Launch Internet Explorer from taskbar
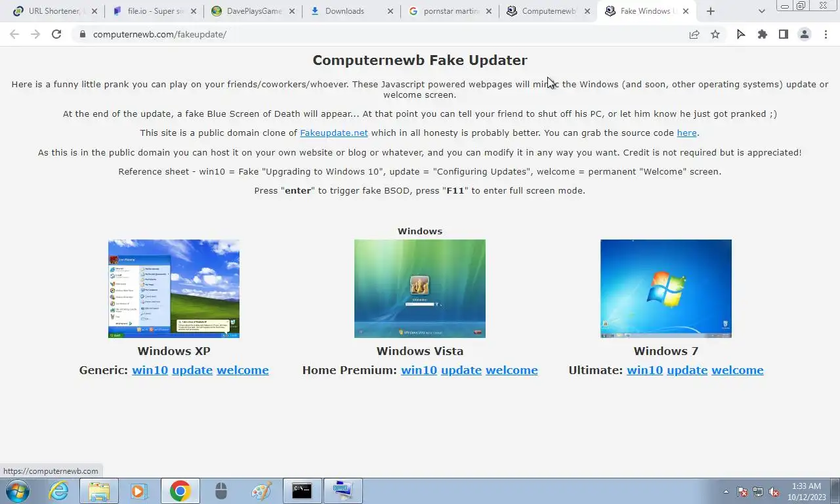Viewport: 840px width, 504px height. point(59,491)
